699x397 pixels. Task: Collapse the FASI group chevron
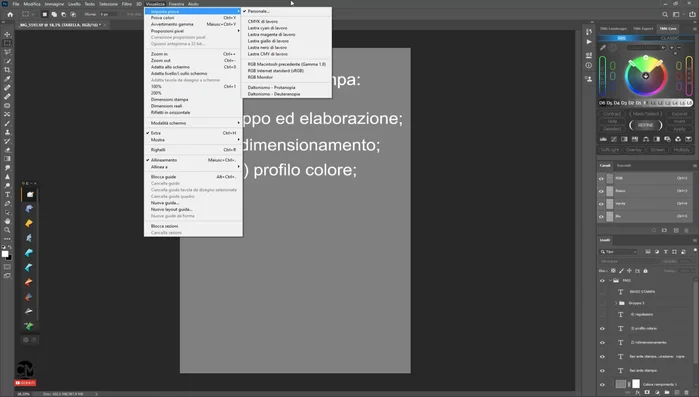tap(610, 281)
